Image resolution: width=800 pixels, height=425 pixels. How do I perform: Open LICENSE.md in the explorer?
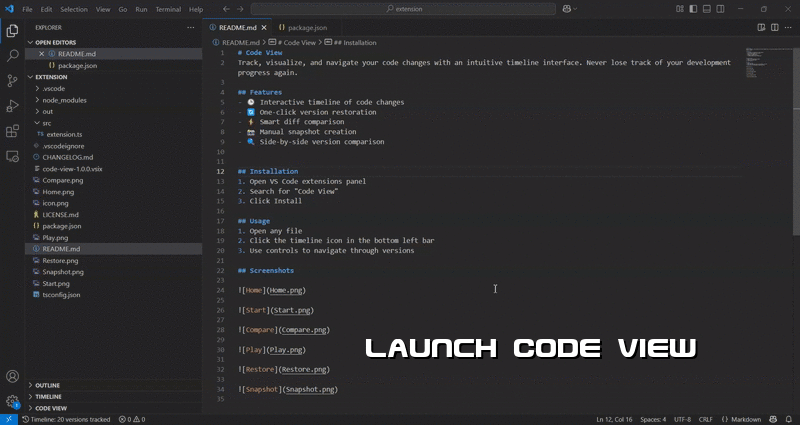click(x=114, y=215)
